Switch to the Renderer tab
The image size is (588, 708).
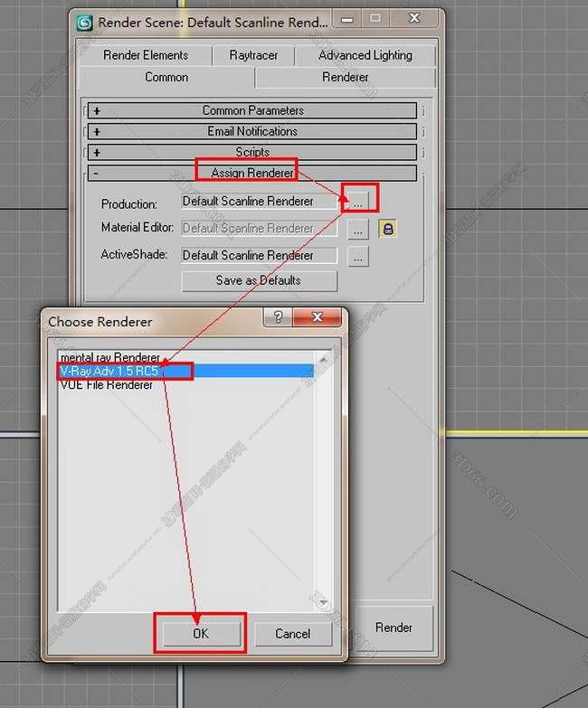[346, 77]
